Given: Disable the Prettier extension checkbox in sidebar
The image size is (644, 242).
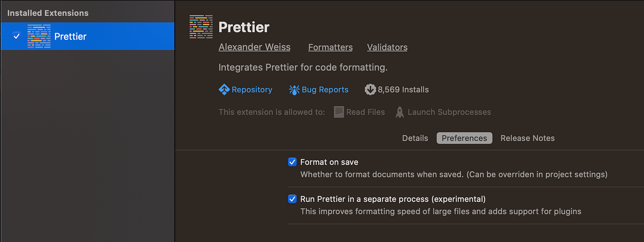Looking at the screenshot, I should [17, 36].
